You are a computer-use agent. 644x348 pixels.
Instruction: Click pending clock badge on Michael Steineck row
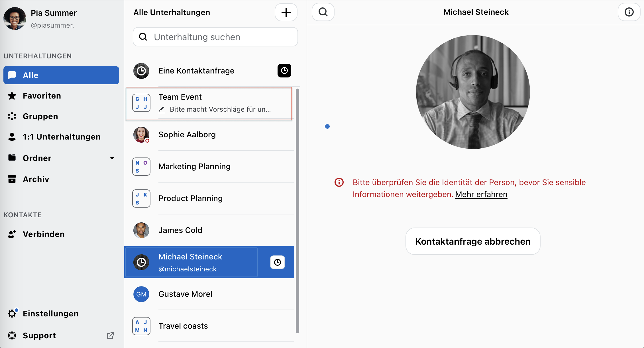[x=278, y=262]
